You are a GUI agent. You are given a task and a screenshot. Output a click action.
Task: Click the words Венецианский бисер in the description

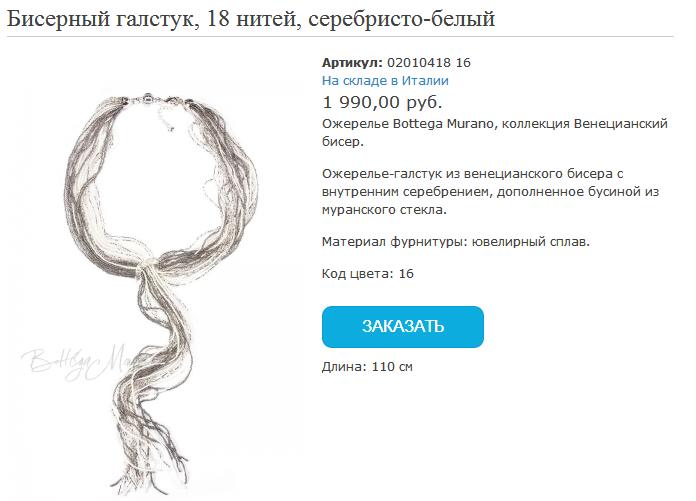point(494,133)
